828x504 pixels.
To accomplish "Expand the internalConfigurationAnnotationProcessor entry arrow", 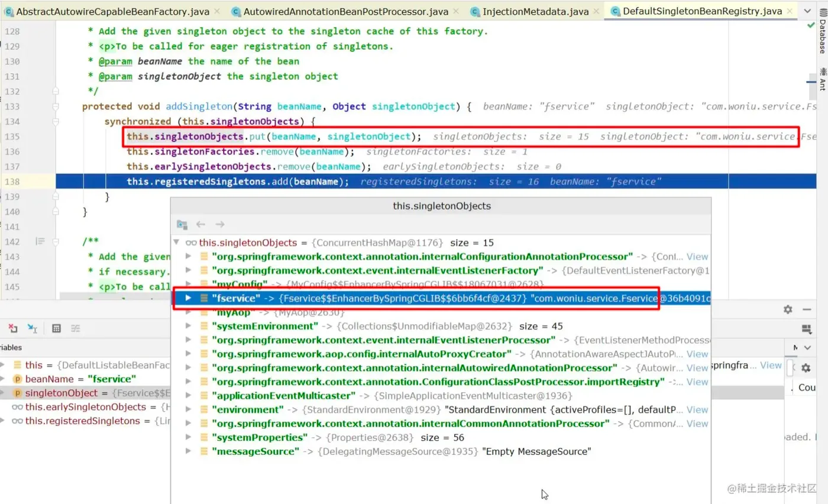I will click(x=189, y=256).
